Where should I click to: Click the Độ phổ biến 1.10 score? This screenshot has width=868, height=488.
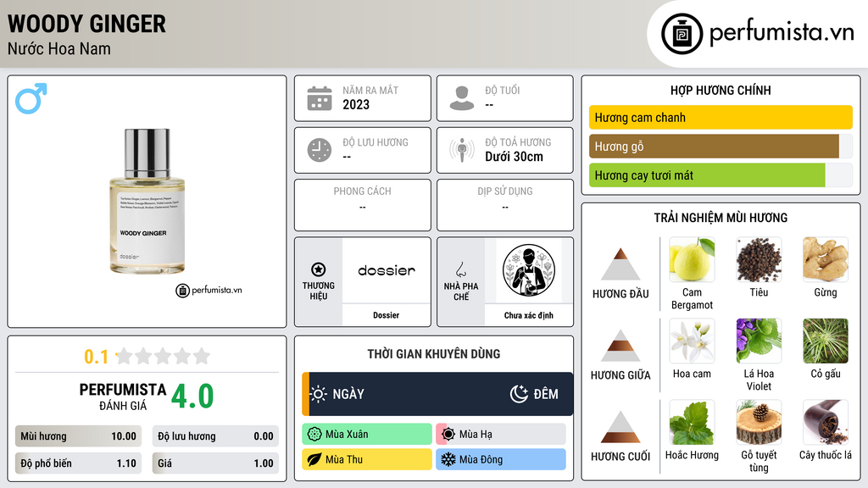(x=78, y=463)
